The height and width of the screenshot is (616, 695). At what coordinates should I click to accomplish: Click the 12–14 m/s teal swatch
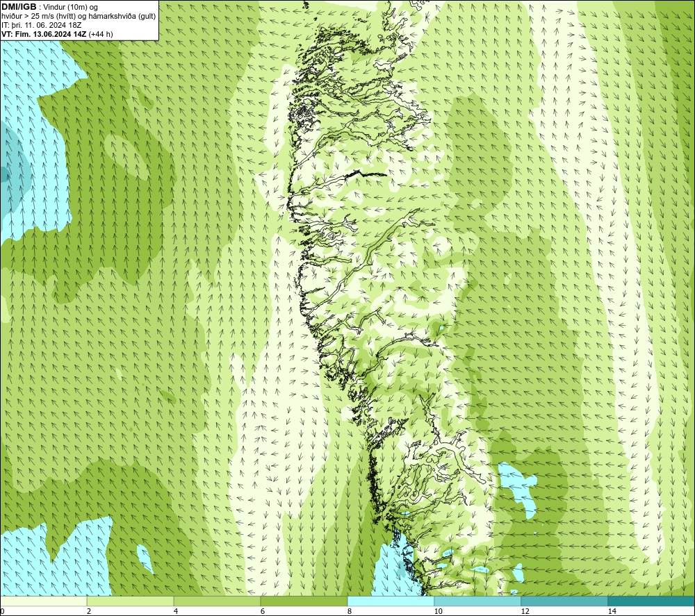(x=564, y=601)
